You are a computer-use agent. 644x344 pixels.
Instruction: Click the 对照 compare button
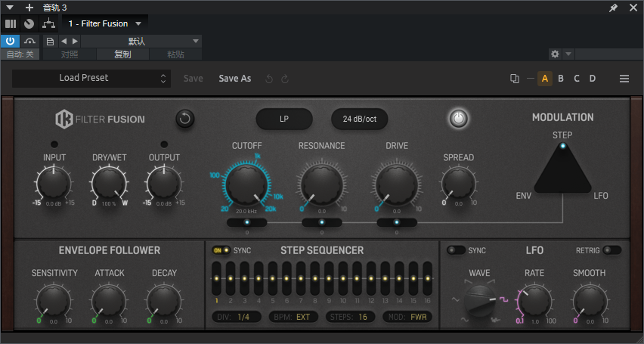coord(70,54)
